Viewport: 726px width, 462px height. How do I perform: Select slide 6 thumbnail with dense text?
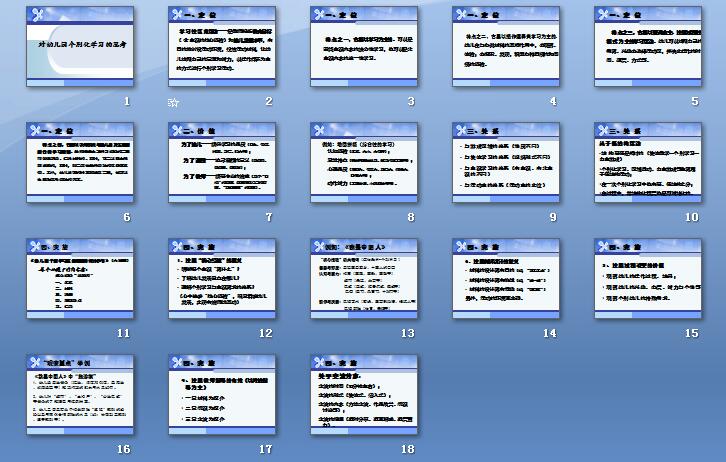coord(80,162)
